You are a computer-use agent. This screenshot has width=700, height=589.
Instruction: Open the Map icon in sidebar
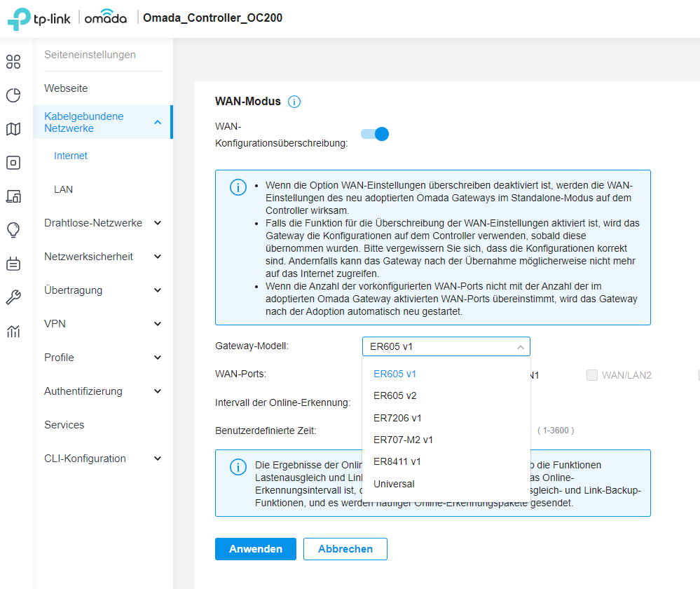point(13,129)
